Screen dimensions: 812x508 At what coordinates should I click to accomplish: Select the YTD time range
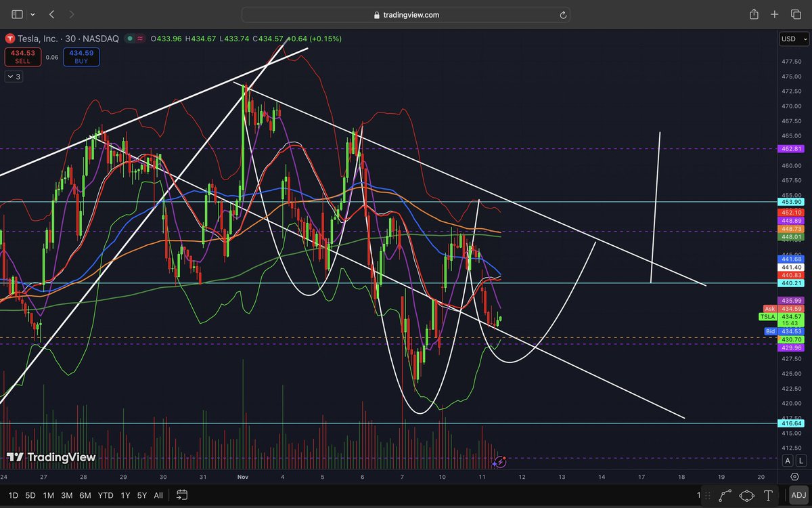(x=106, y=495)
